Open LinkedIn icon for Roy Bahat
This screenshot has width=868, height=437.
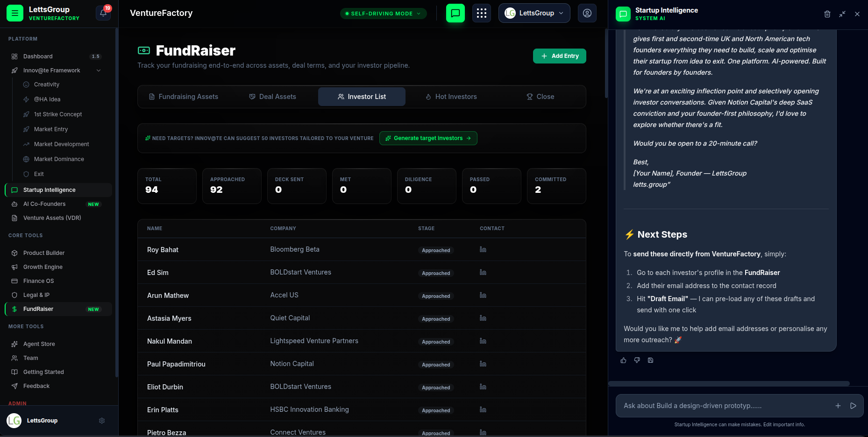(483, 250)
